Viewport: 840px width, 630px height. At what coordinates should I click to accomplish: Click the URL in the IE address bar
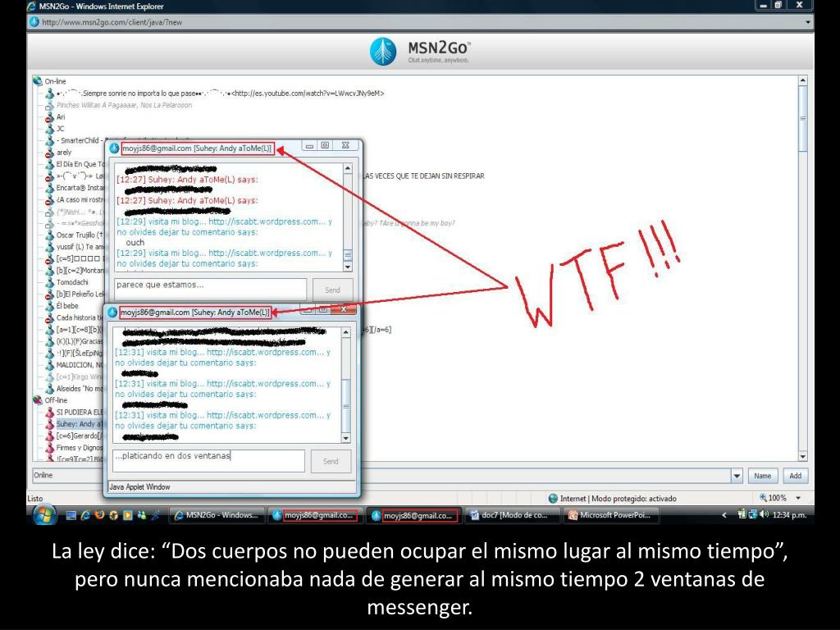coord(112,22)
